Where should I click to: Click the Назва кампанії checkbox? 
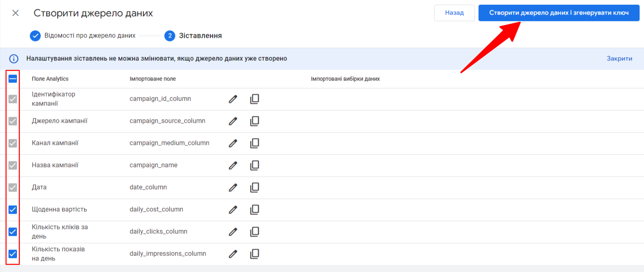pyautogui.click(x=13, y=165)
